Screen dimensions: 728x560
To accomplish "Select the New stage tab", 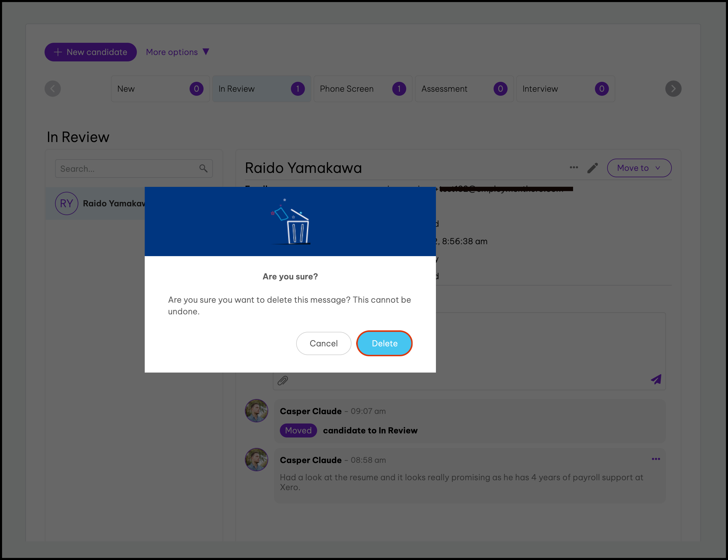I will coord(160,89).
